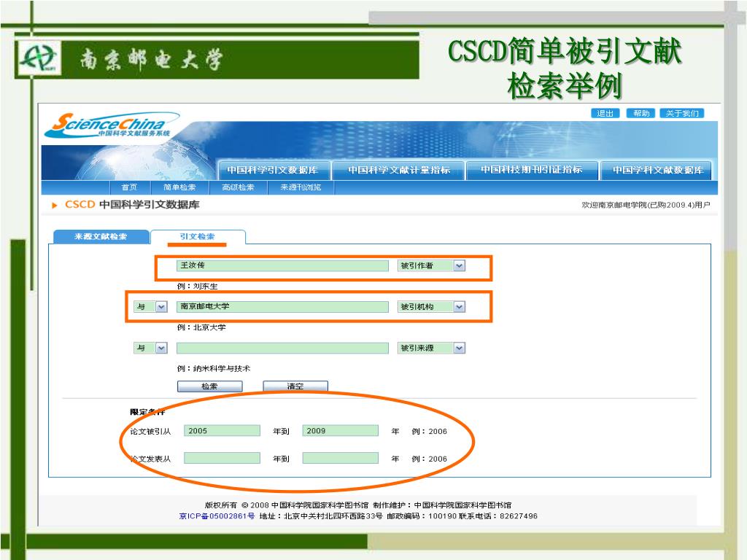
Task: Switch to 中国科技期刊引证指标 tab
Action: coord(531,170)
